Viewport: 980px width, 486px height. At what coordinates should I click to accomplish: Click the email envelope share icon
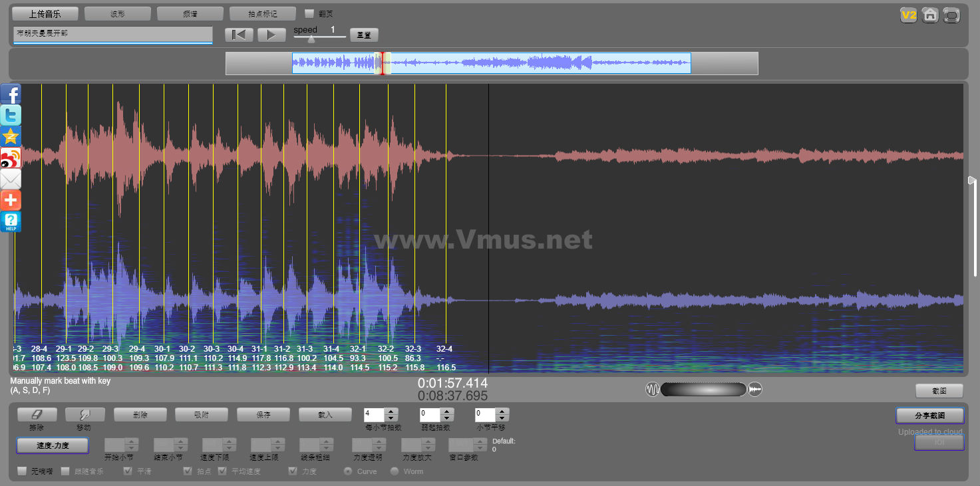(11, 179)
